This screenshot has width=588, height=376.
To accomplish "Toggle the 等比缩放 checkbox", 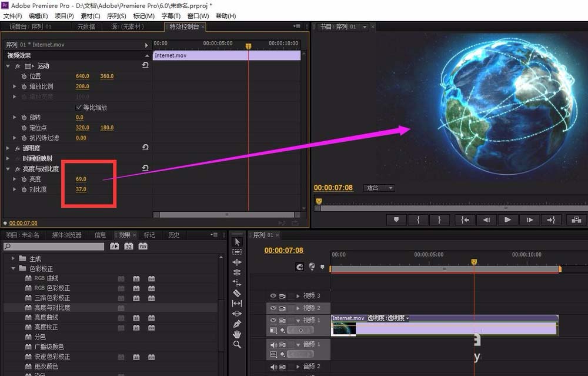I will pos(79,107).
